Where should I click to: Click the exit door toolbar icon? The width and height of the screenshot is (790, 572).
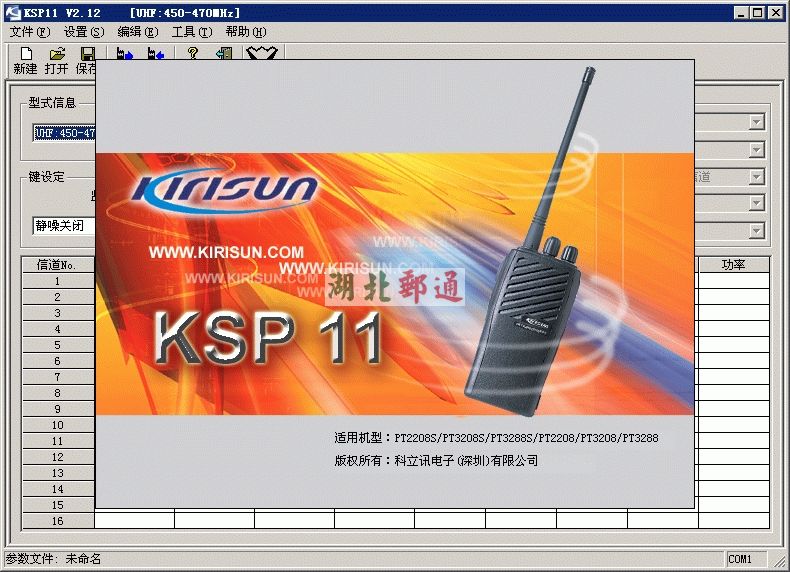pyautogui.click(x=224, y=53)
